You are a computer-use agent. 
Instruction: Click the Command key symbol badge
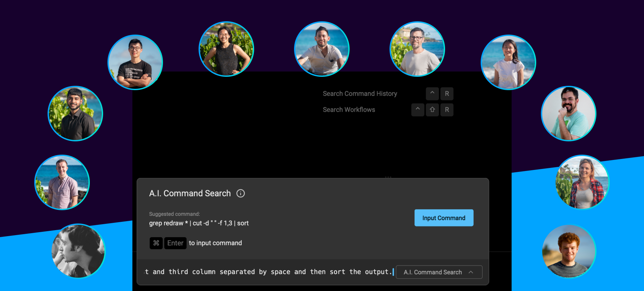coord(156,243)
